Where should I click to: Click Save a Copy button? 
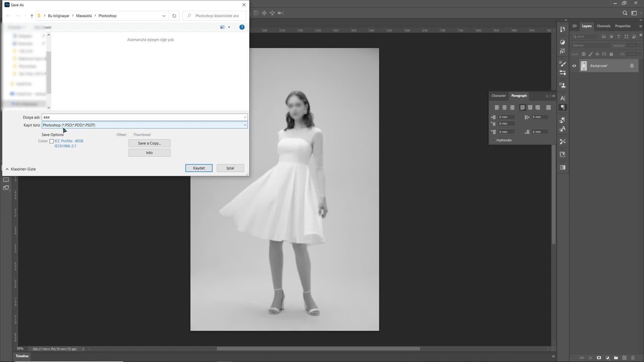click(150, 143)
